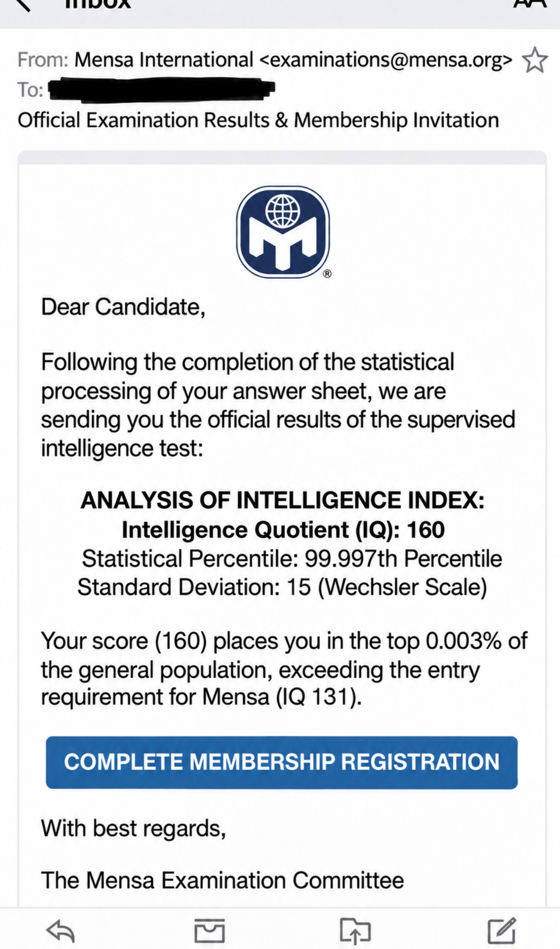Open the AA text size options
This screenshot has height=949, width=560.
tap(529, 4)
